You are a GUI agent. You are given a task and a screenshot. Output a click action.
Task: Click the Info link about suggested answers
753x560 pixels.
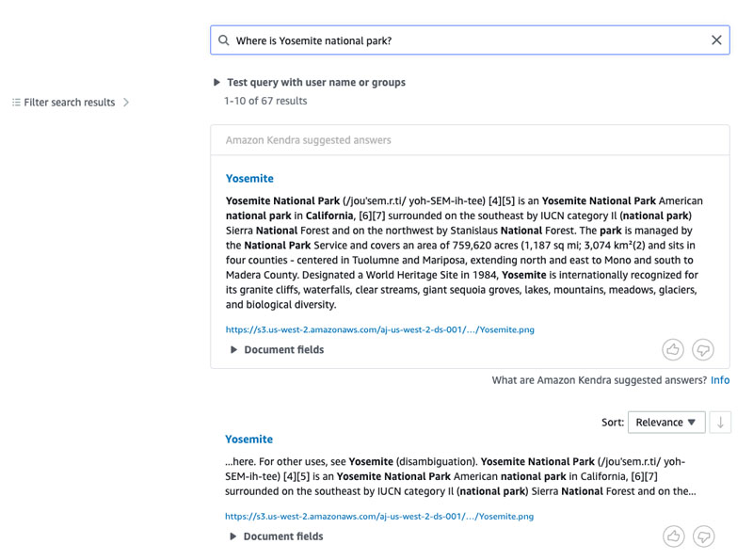point(720,380)
